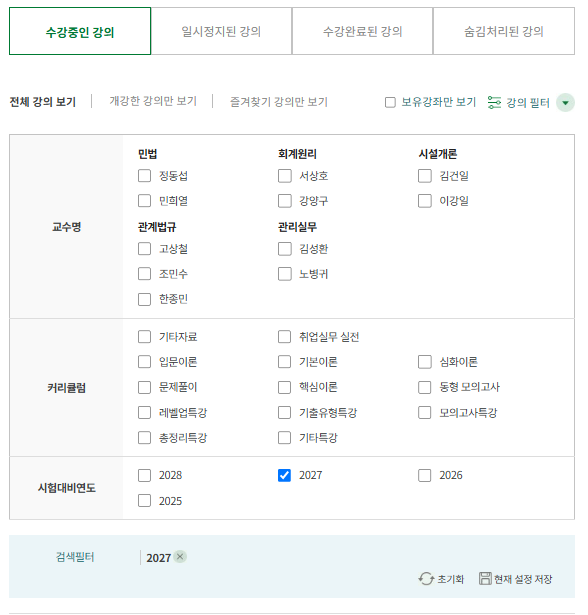Switch to the 일시정지된 강의 tab
588x615 pixels.
[x=221, y=31]
